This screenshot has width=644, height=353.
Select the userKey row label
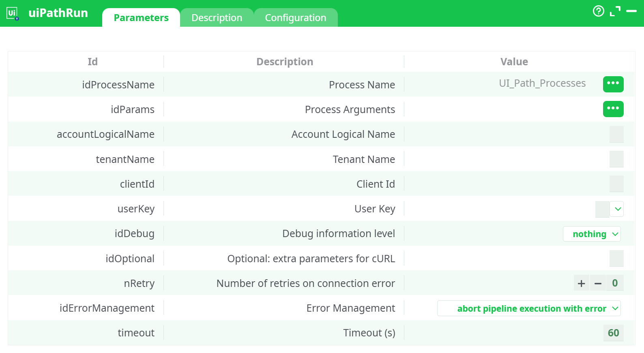(136, 209)
